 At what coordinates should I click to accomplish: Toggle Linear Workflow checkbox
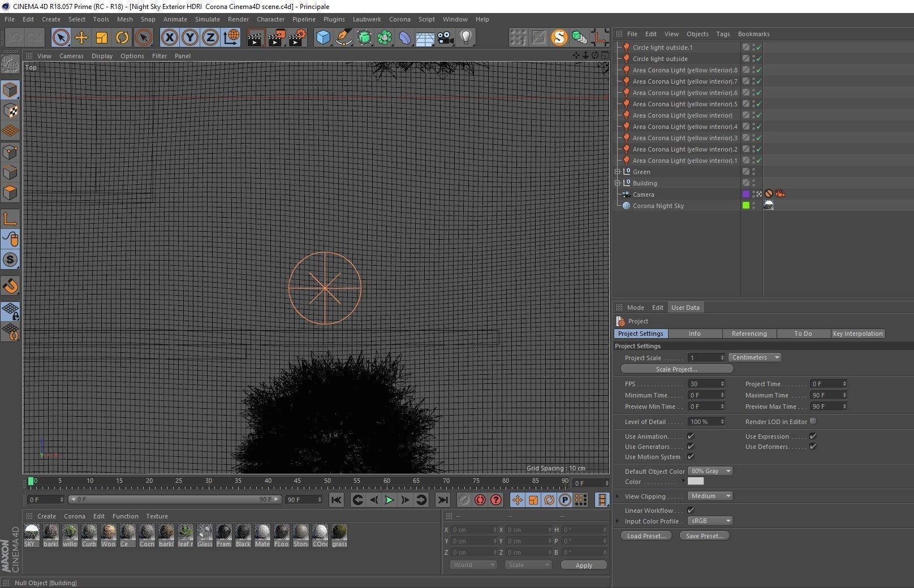(691, 511)
